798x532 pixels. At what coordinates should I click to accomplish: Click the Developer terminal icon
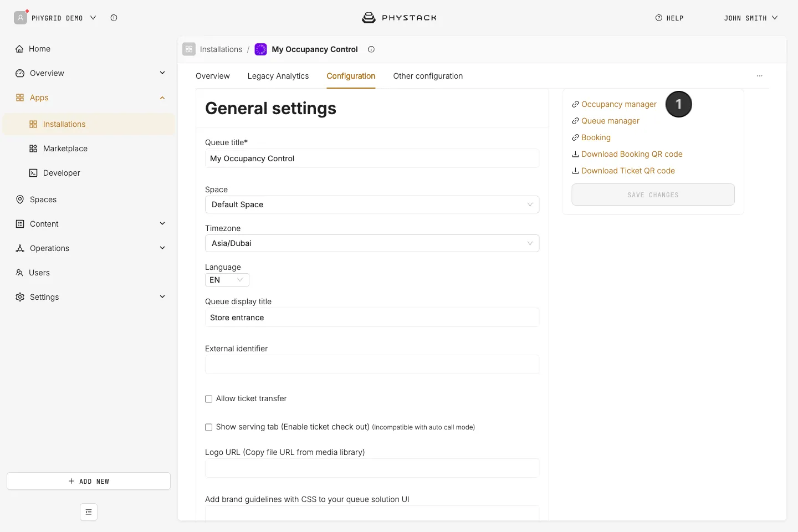pos(33,173)
